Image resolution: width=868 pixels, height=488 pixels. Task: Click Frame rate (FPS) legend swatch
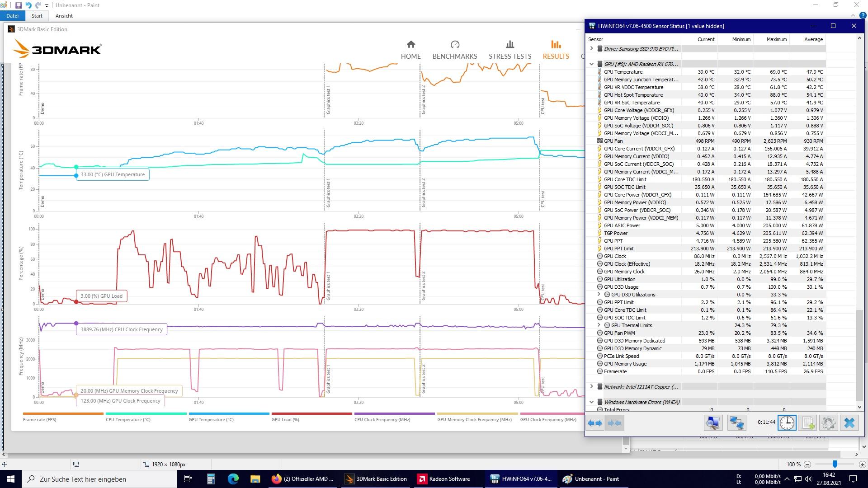tap(63, 413)
